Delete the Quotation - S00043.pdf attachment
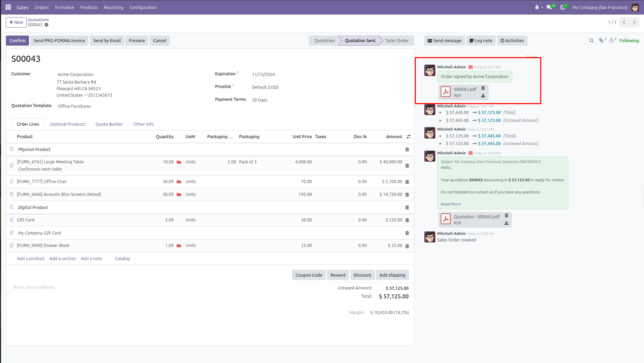 pos(506,216)
